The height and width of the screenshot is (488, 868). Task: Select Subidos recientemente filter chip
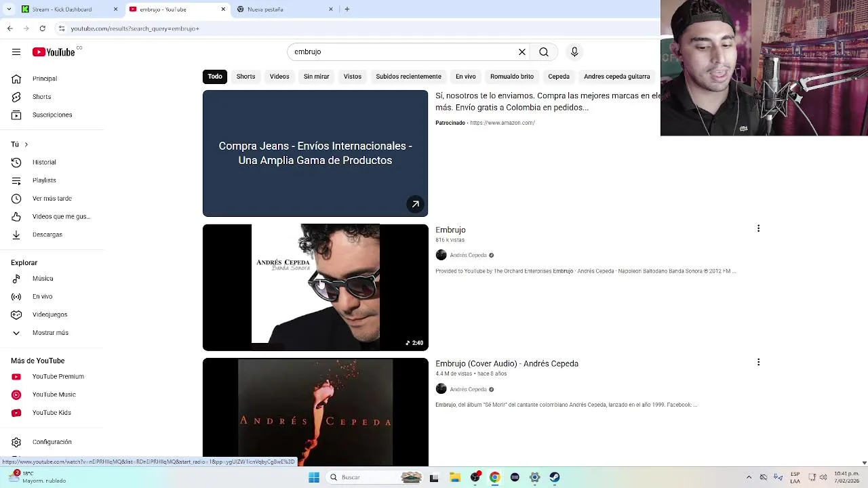coord(408,77)
